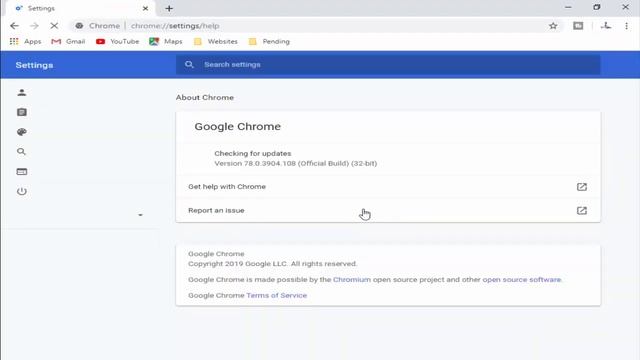Viewport: 640px width, 360px height.
Task: Go back using the back arrow
Action: (14, 26)
